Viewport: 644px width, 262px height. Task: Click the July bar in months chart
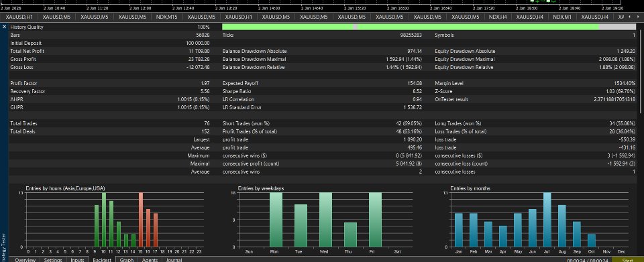(547, 220)
